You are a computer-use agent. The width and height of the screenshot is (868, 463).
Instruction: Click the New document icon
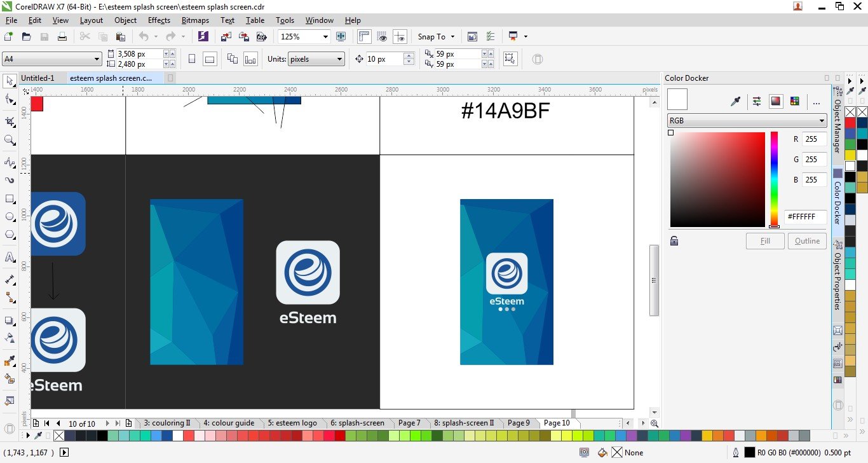pyautogui.click(x=8, y=37)
